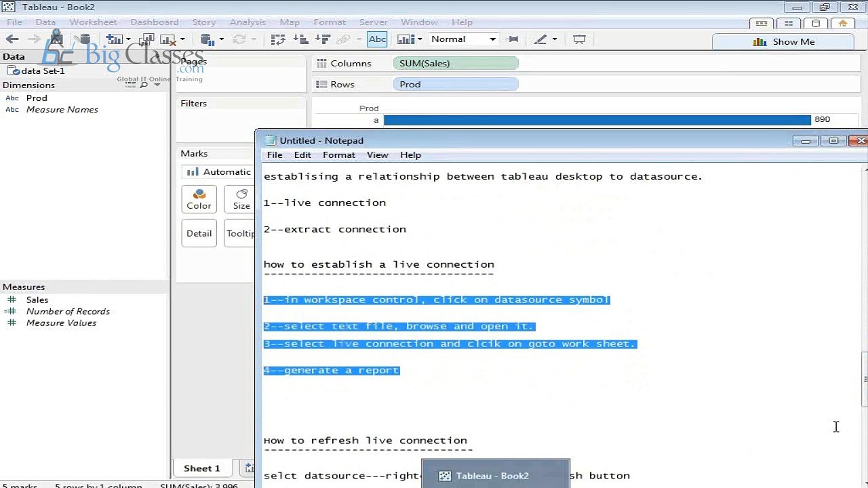Click the Group Members paperclip icon

(344, 39)
